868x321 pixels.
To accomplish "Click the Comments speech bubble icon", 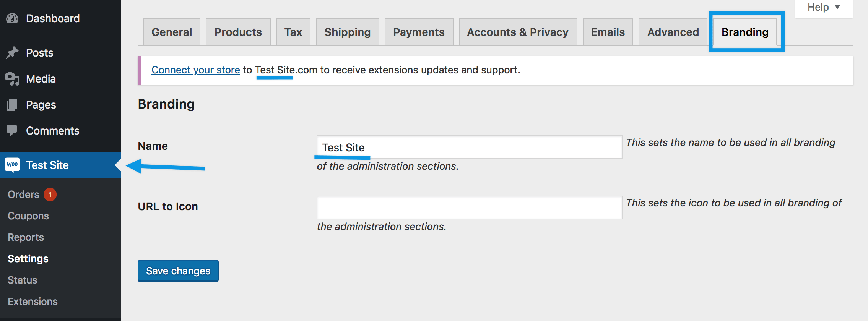I will [12, 131].
